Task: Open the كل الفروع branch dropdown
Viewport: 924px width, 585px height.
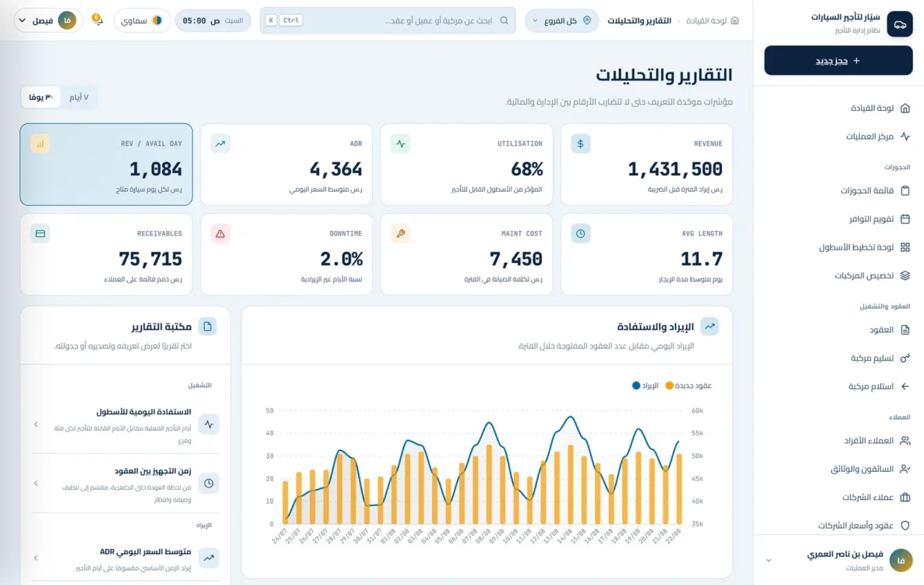Action: click(x=561, y=20)
